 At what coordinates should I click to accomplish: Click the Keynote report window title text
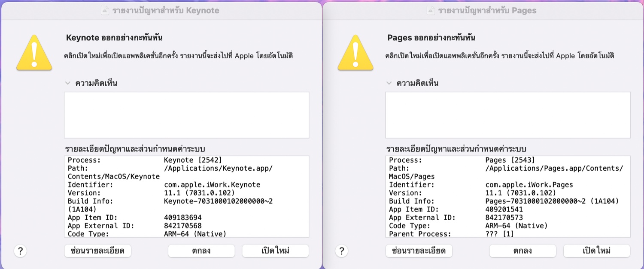pos(166,11)
